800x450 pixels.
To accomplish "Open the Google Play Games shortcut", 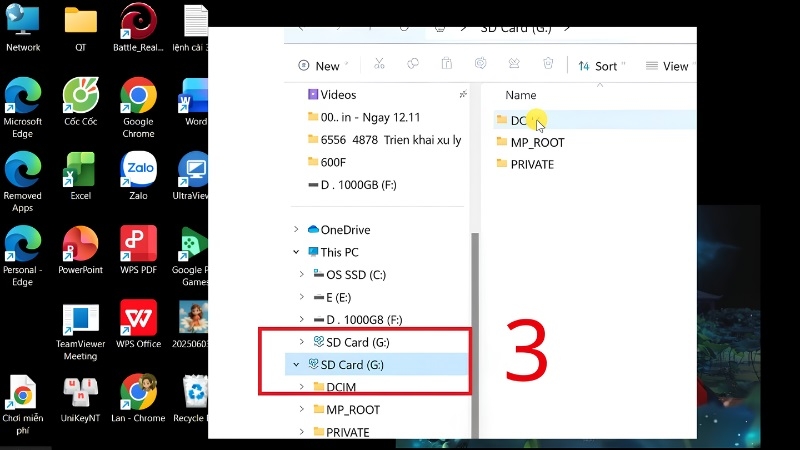I will point(191,256).
